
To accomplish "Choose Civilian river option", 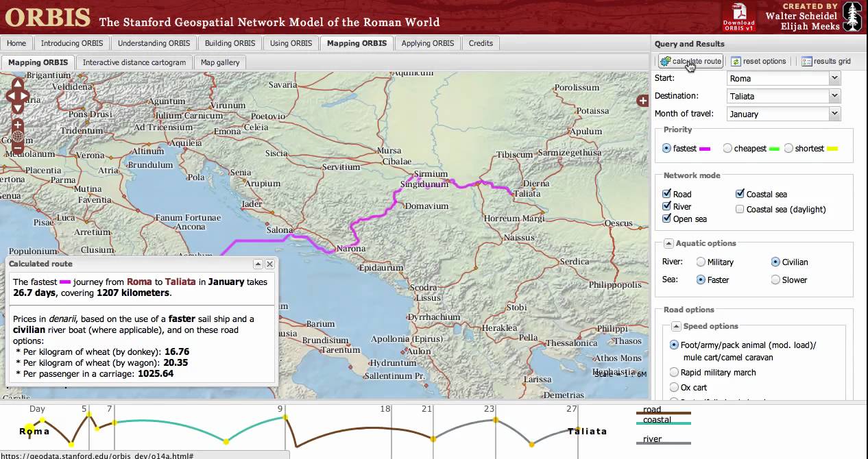I will coord(775,262).
